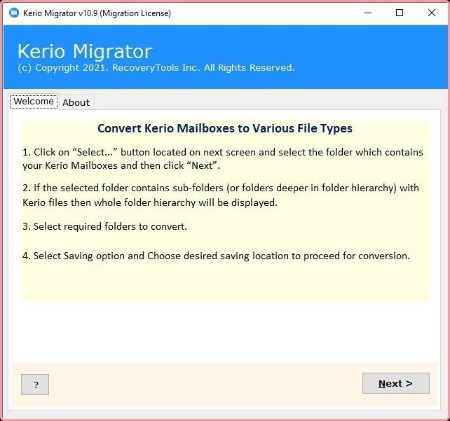The width and height of the screenshot is (450, 421).
Task: Minimize the Kerio Migrator window
Action: point(368,13)
